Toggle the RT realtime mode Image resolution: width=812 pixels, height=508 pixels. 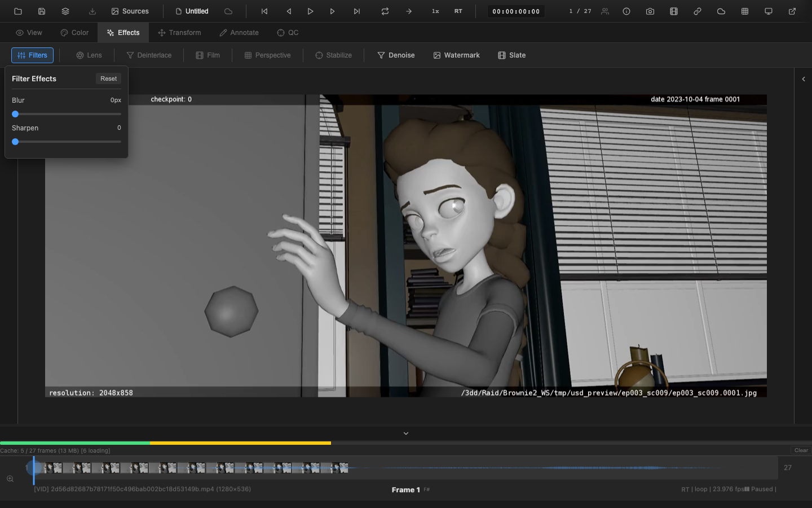[x=458, y=11]
